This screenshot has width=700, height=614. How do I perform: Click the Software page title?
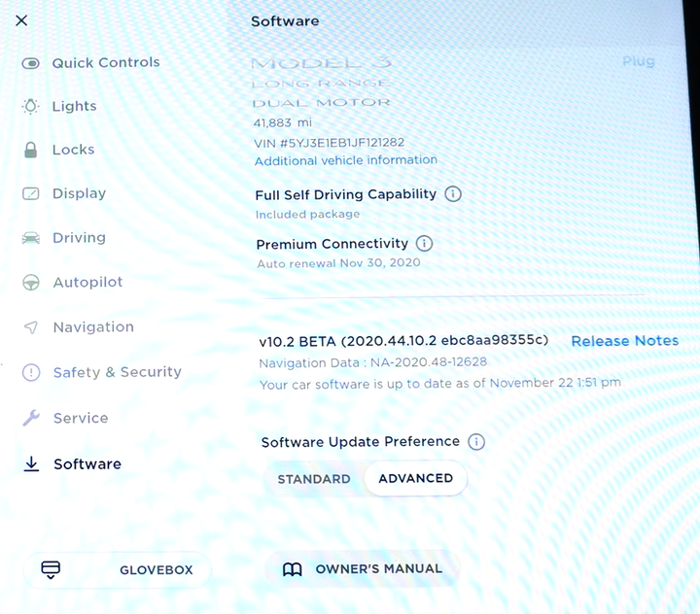point(285,21)
